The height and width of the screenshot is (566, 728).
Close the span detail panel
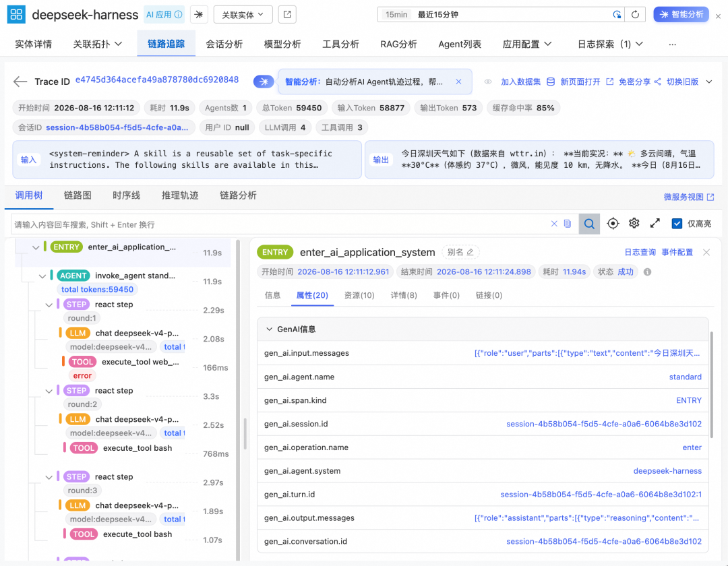706,253
